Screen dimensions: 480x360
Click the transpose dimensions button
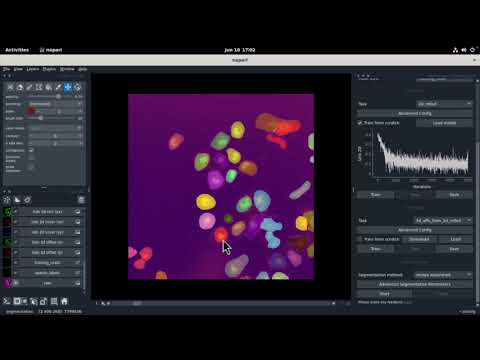pos(43,301)
